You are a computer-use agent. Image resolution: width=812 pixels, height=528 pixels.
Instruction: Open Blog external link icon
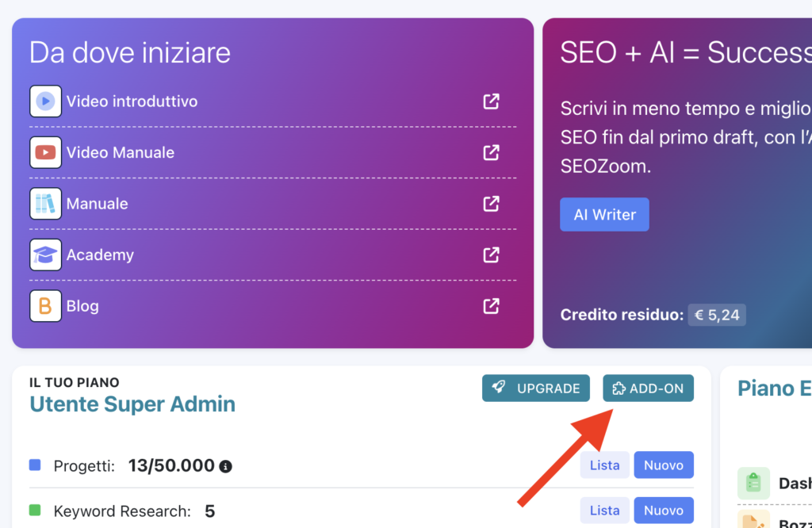[492, 306]
